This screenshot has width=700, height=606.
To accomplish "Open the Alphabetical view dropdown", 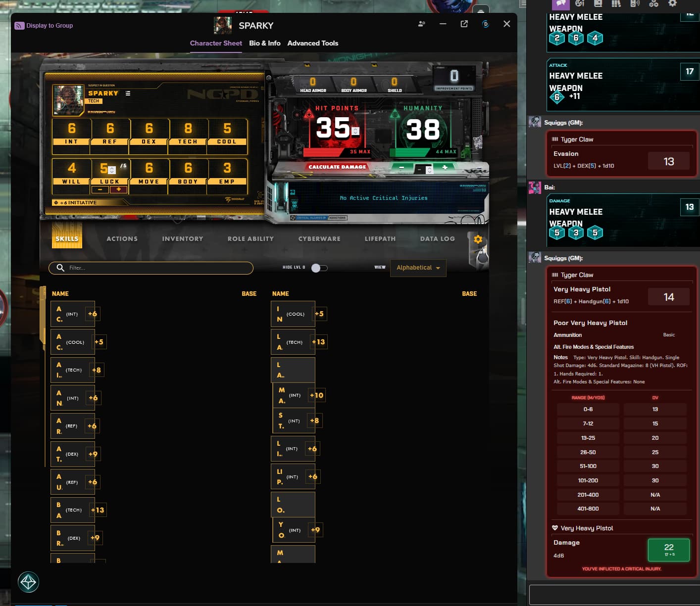I will click(418, 268).
